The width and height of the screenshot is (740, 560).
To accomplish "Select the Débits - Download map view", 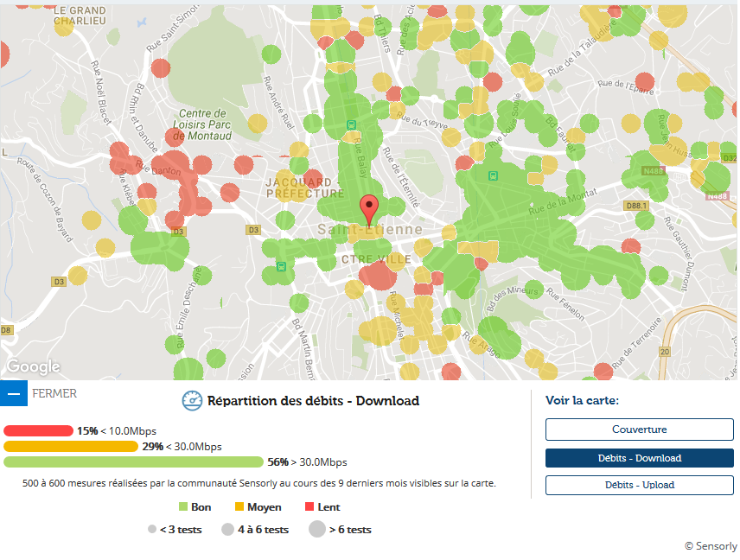I will coord(639,458).
